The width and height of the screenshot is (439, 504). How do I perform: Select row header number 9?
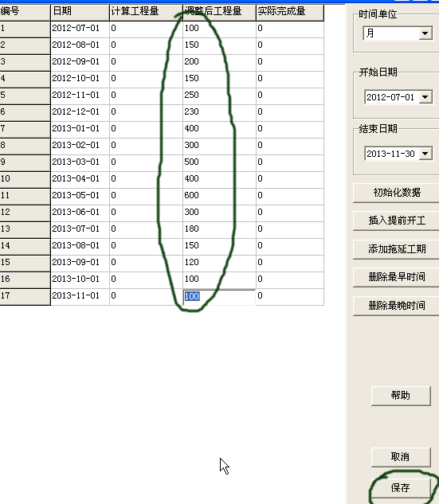(25, 162)
